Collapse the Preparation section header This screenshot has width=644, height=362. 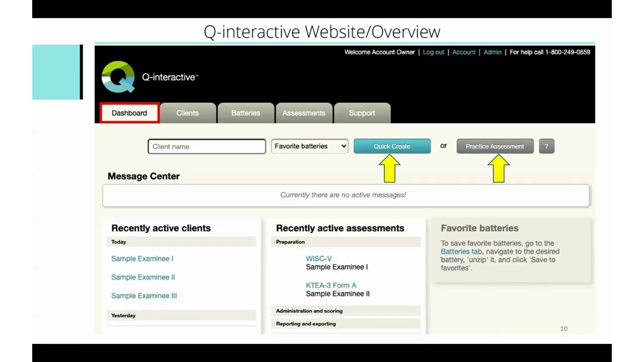coord(346,242)
